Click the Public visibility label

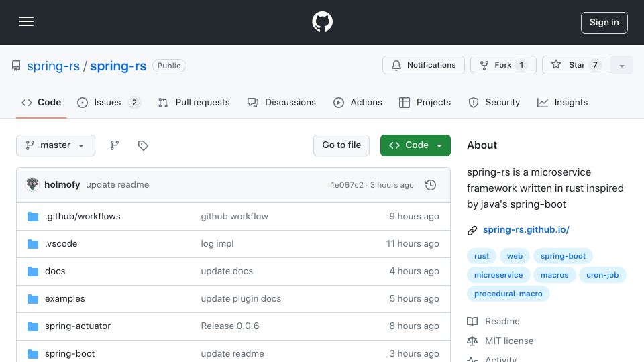(169, 66)
